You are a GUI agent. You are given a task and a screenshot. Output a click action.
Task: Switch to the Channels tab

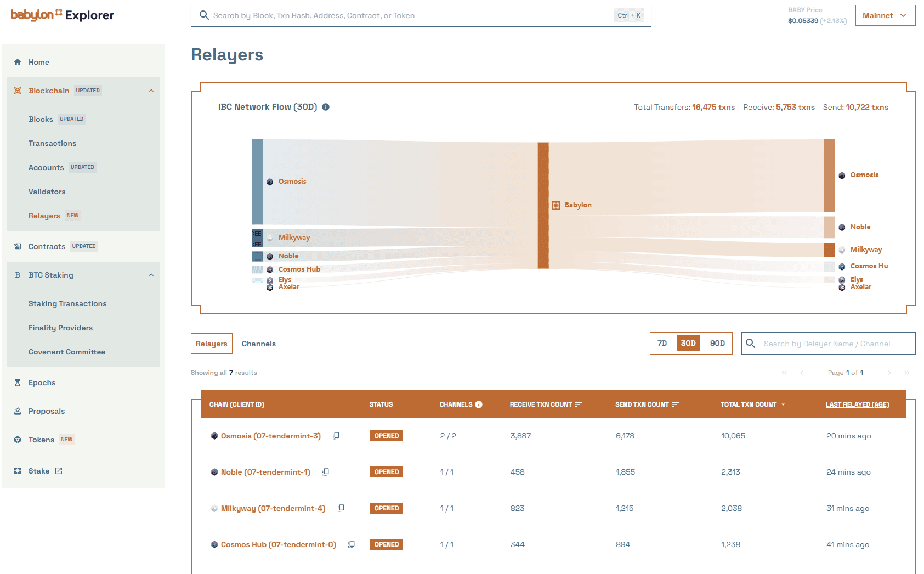259,344
